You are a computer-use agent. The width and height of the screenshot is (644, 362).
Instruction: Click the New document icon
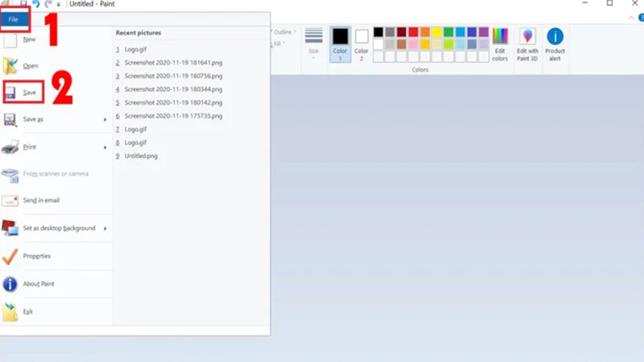[x=10, y=39]
